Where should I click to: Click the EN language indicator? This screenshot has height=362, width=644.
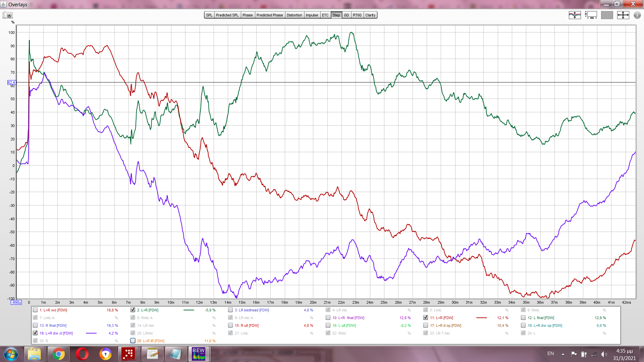tap(550, 354)
